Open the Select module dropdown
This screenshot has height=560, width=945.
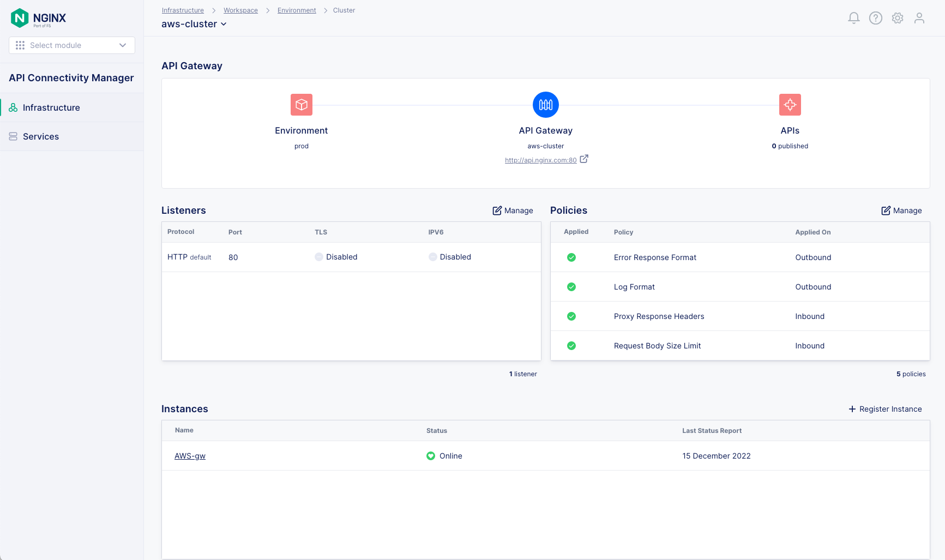pyautogui.click(x=72, y=45)
